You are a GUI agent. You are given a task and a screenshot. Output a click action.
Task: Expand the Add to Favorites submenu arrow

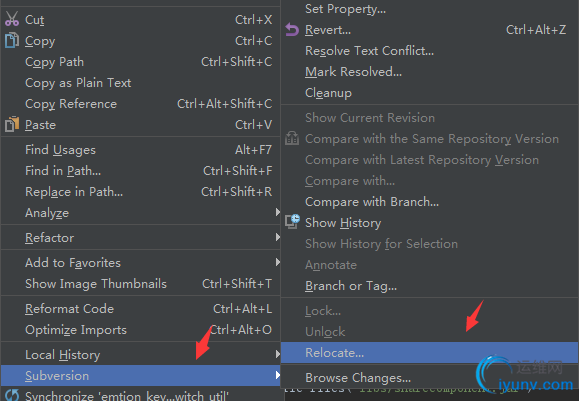277,262
